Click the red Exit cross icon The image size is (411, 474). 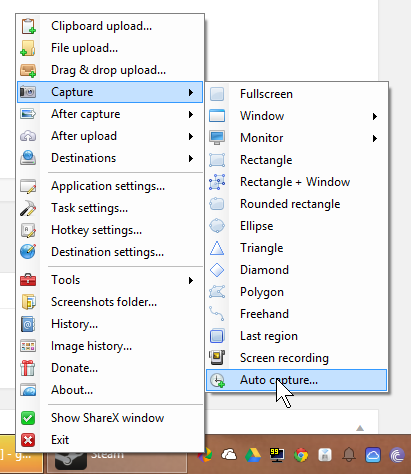(28, 440)
